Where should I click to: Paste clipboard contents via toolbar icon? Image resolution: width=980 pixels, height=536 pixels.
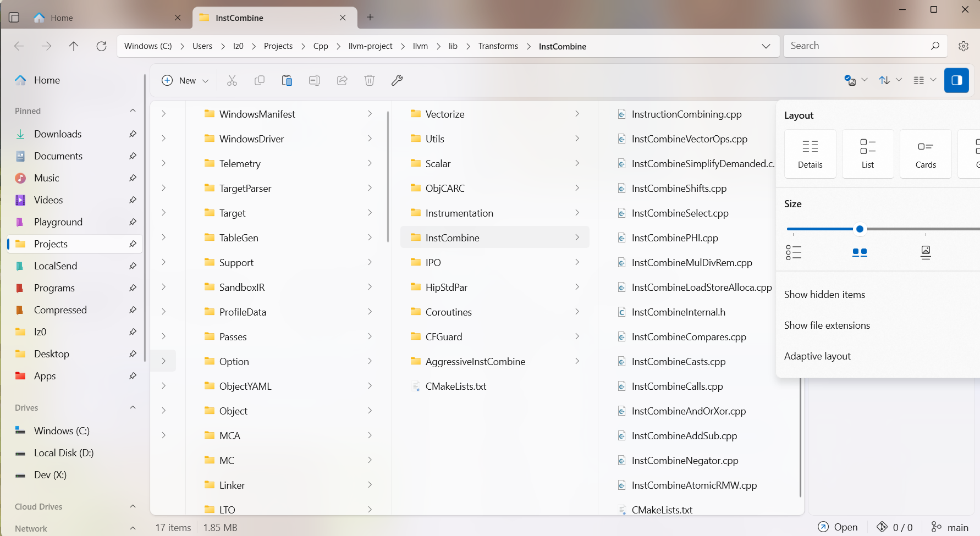click(287, 80)
